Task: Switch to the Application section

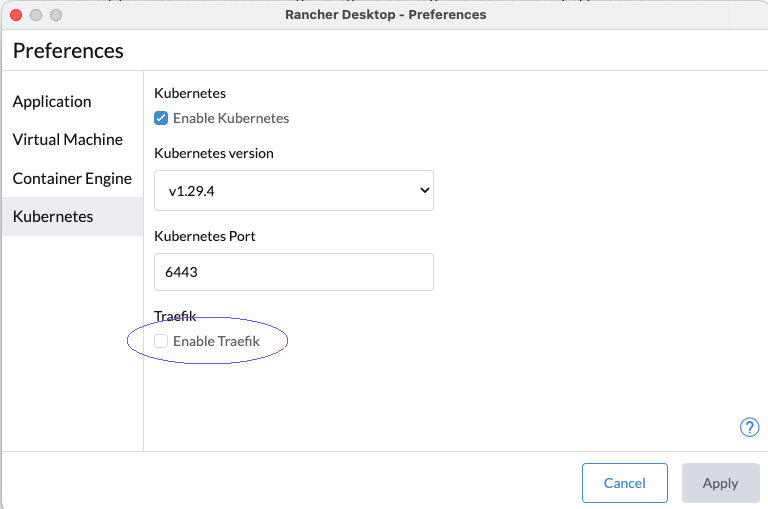Action: [52, 101]
